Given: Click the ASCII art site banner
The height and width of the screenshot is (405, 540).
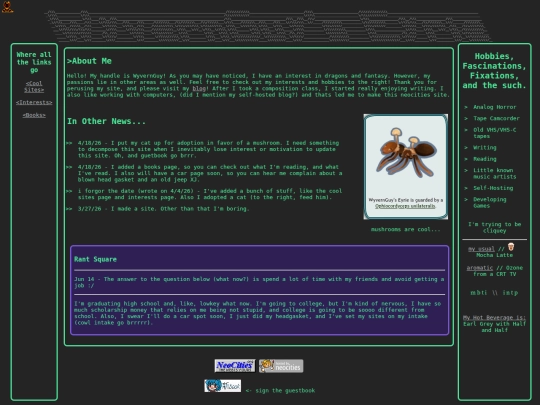Looking at the screenshot, I should 269,26.
